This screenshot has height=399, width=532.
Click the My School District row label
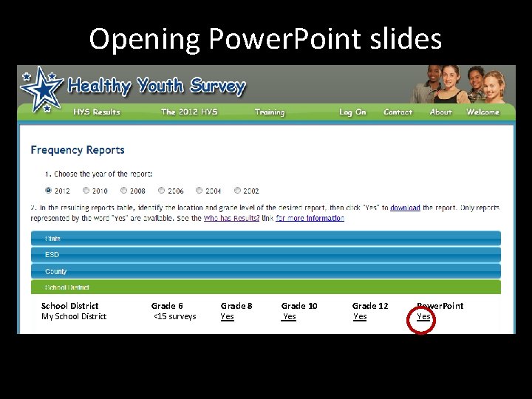coord(74,316)
